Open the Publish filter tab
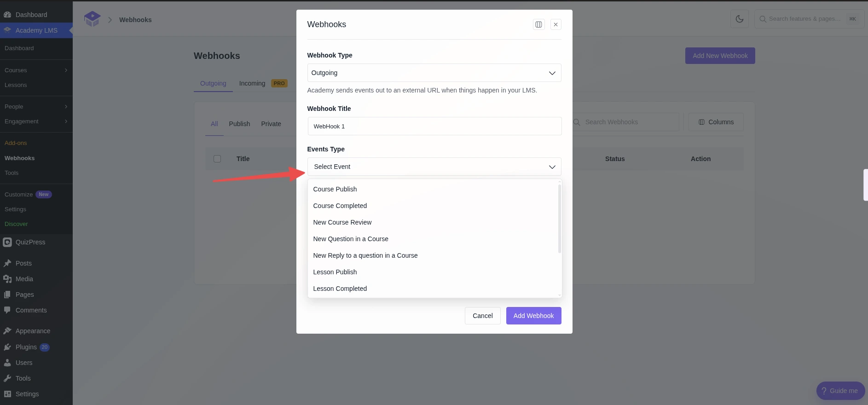 [x=239, y=124]
